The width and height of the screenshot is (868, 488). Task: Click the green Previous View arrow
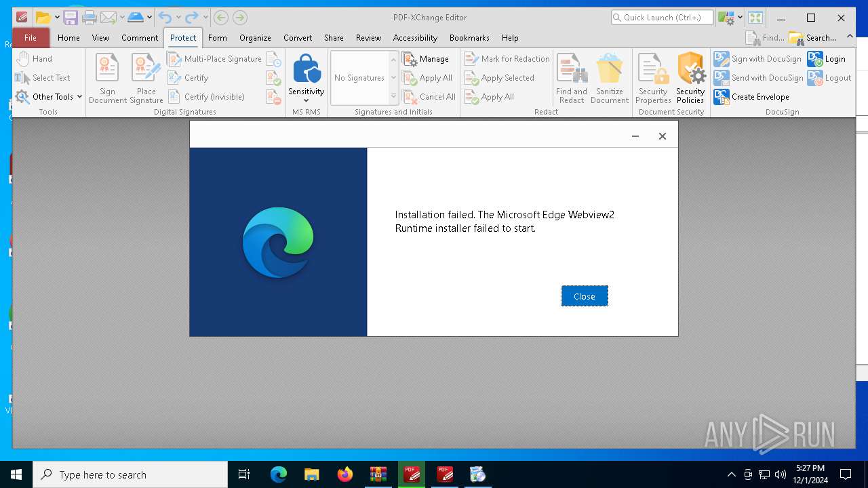coord(220,18)
